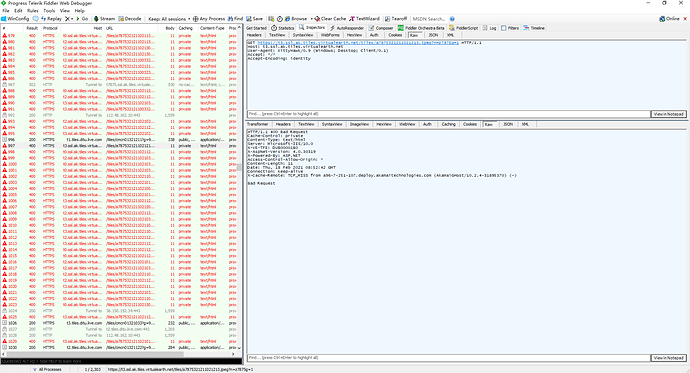Select the response WebView tab
This screenshot has width=690, height=373.
coord(407,124)
